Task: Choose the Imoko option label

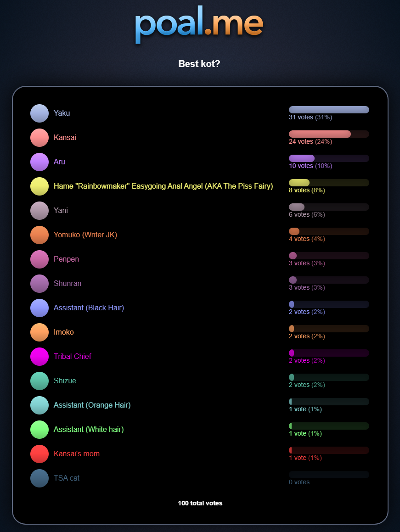Action: pos(63,332)
